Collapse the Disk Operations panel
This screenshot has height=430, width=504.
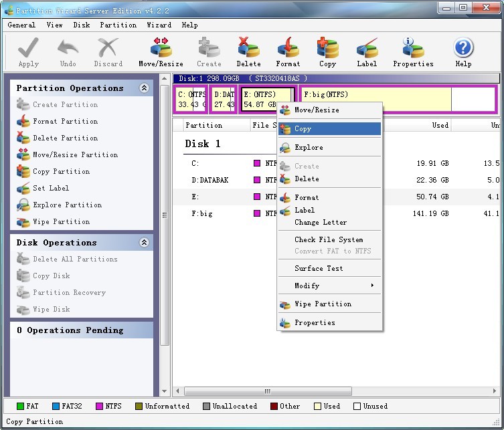pos(144,242)
